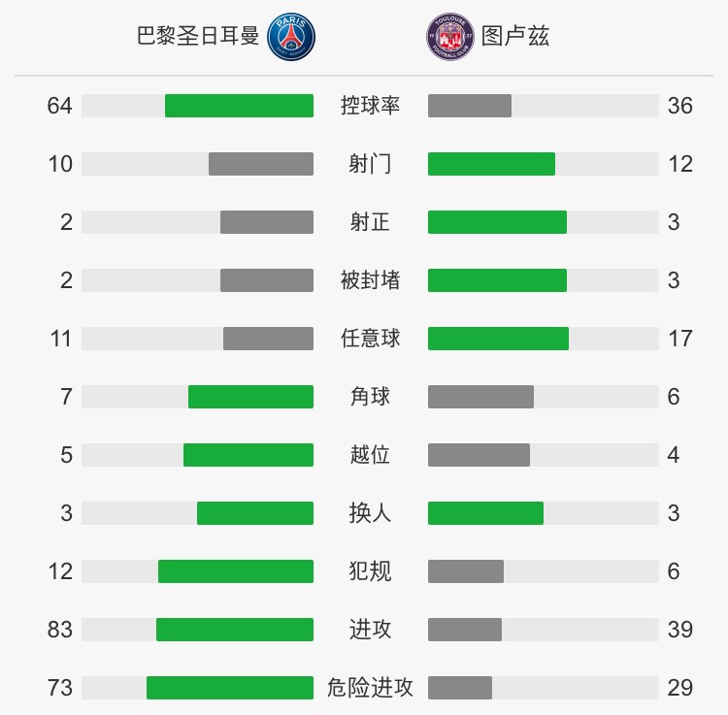Select the 犯规 fouls stat label
Viewport: 728px width, 715px height.
click(370, 571)
